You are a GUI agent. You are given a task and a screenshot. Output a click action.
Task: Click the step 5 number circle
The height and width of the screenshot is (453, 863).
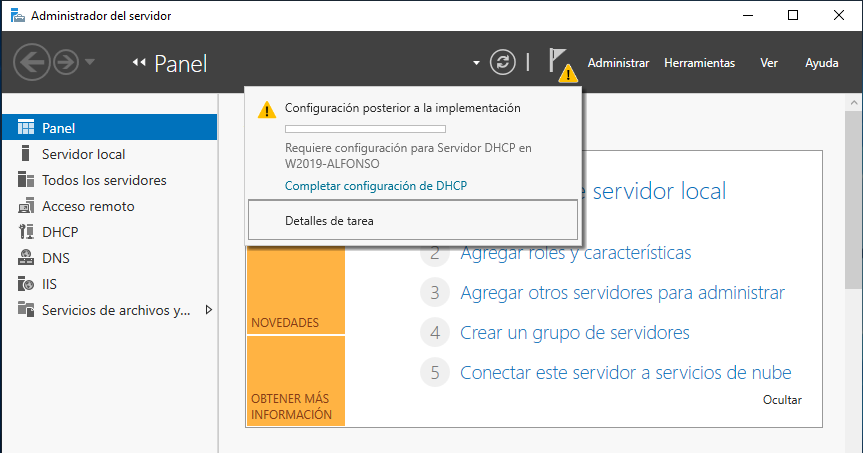click(x=435, y=372)
